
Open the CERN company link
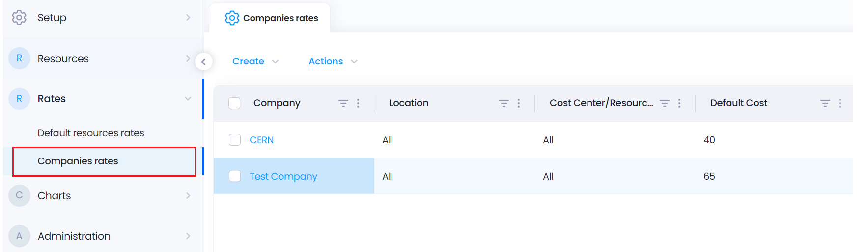click(x=261, y=140)
